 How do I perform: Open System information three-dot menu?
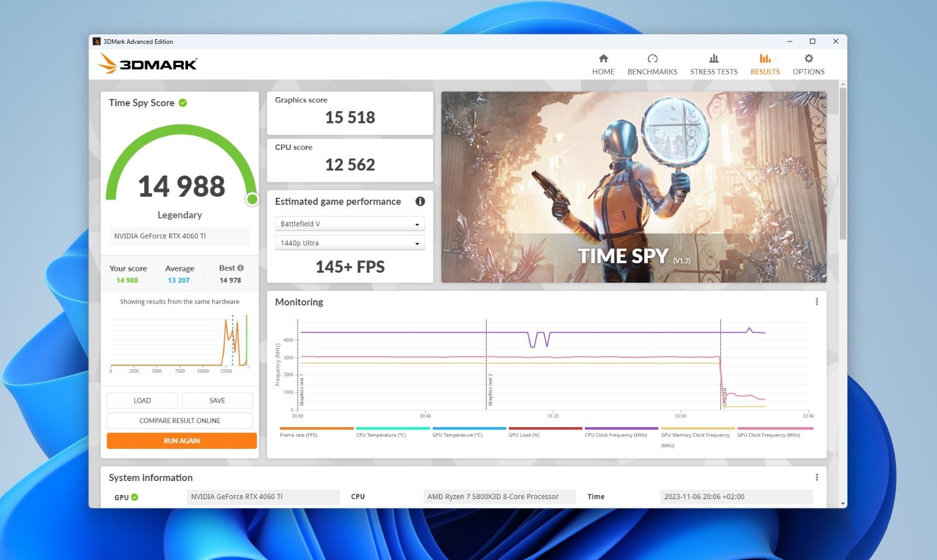click(816, 477)
